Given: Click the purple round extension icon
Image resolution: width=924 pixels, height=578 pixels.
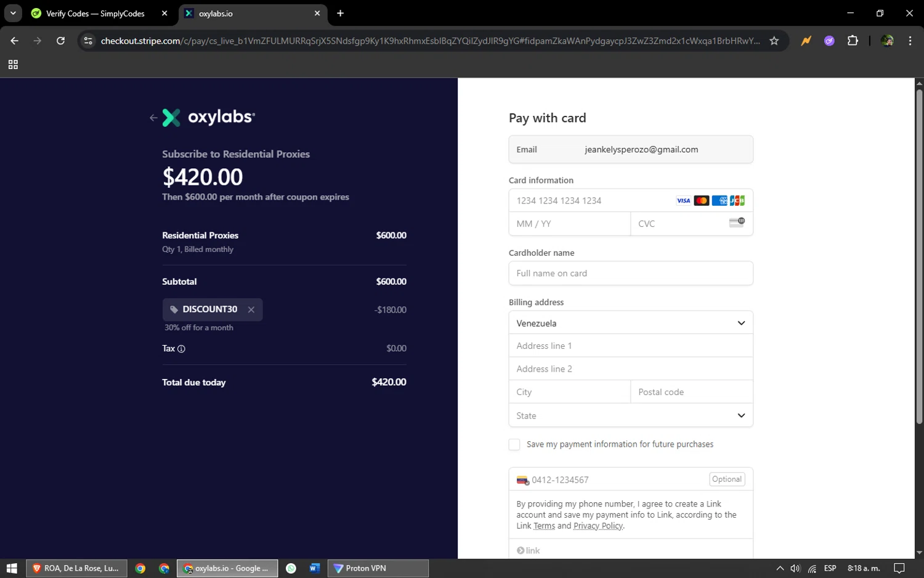Looking at the screenshot, I should 829,41.
